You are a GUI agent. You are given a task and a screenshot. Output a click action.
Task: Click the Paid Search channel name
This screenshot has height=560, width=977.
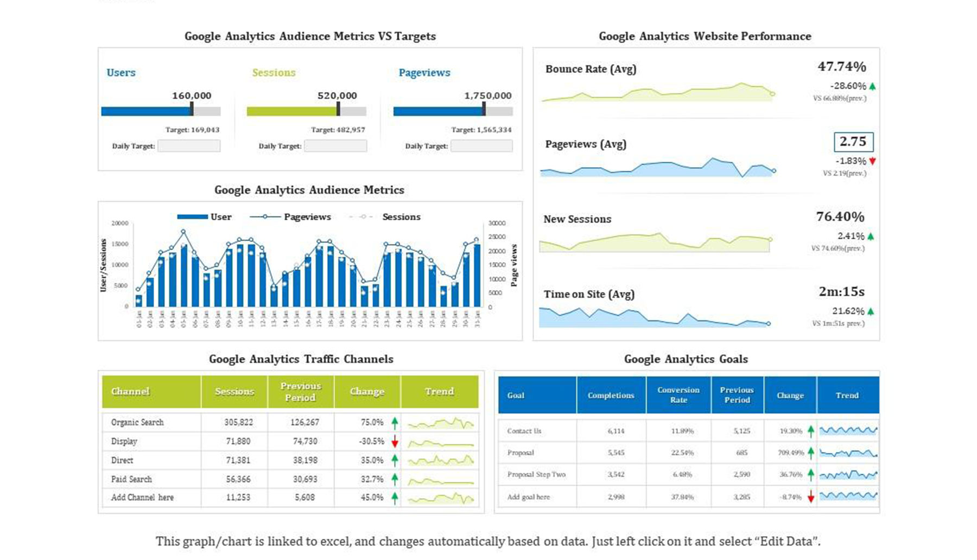click(x=131, y=479)
